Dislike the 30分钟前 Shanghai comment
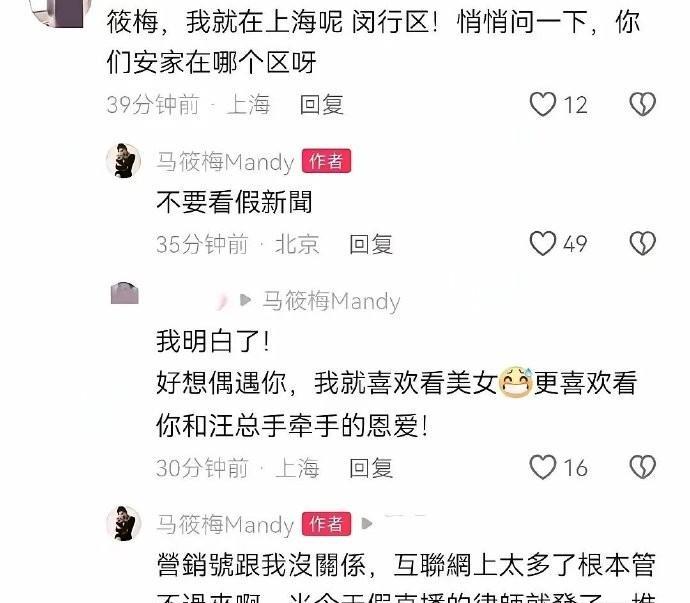 click(x=642, y=467)
